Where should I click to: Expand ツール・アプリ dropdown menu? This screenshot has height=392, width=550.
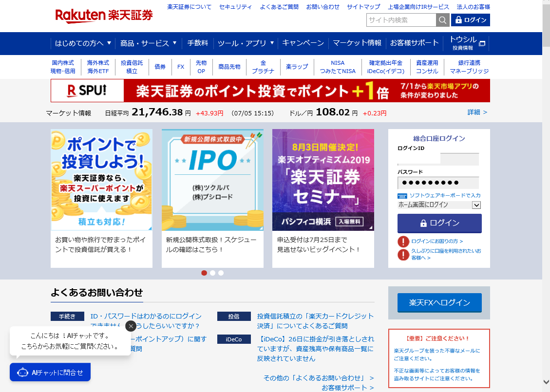pos(246,43)
